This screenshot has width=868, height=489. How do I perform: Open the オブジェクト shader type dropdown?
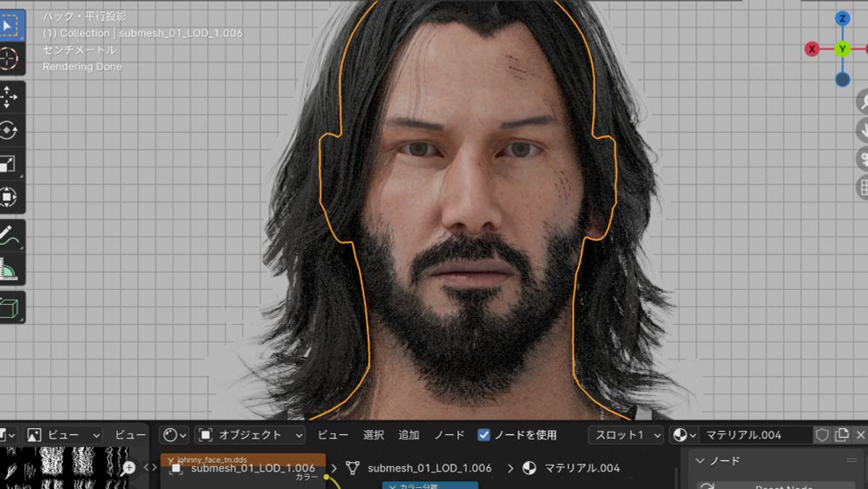(x=250, y=435)
